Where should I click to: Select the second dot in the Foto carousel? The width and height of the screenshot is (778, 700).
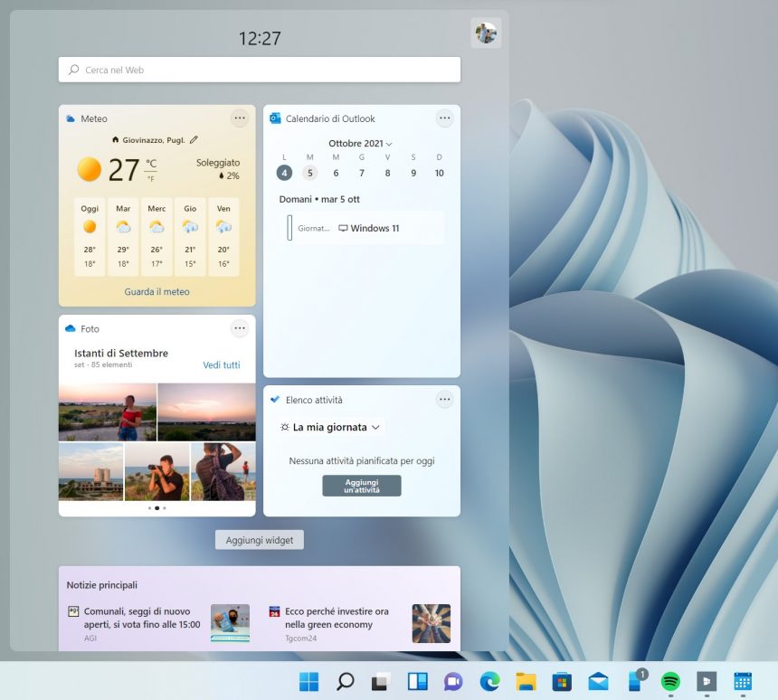tap(157, 508)
